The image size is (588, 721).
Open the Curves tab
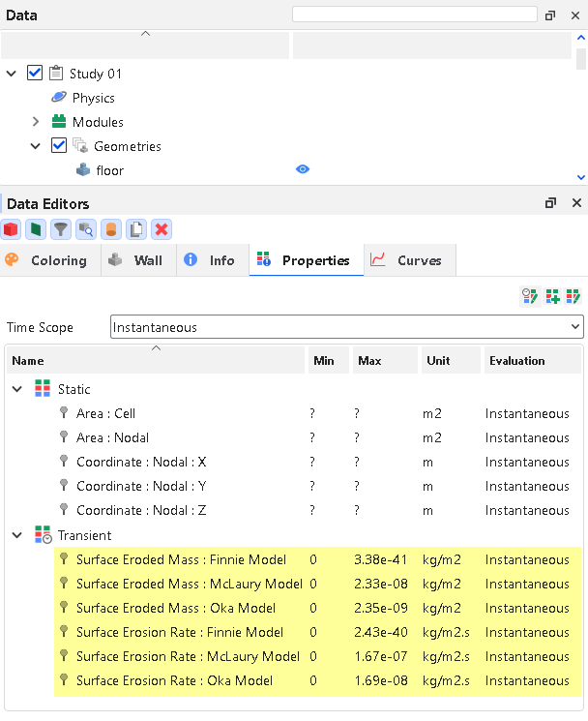coord(406,260)
